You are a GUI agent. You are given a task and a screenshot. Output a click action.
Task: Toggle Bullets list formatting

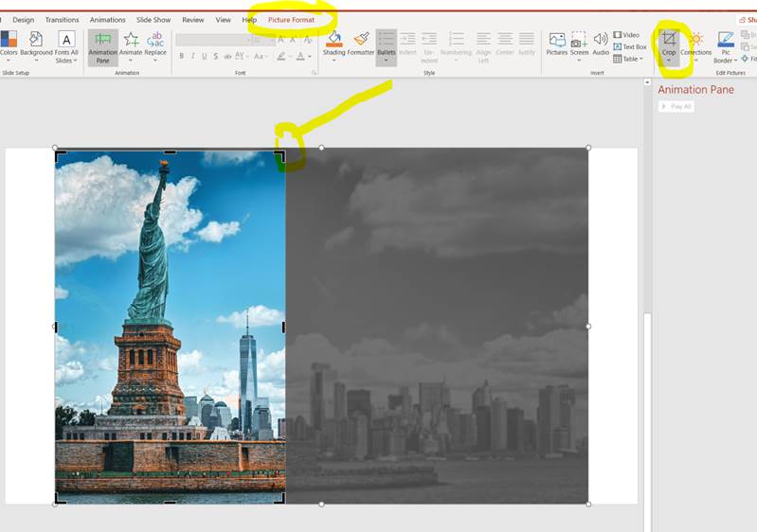(387, 42)
